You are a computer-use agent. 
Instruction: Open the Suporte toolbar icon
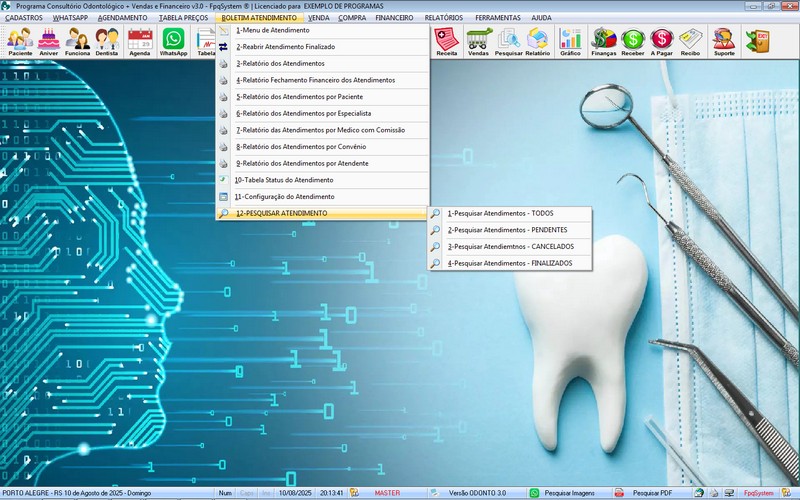(722, 41)
